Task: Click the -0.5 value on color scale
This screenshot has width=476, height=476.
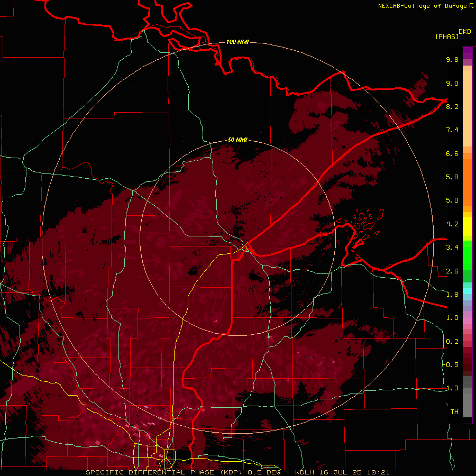Action: [x=450, y=365]
